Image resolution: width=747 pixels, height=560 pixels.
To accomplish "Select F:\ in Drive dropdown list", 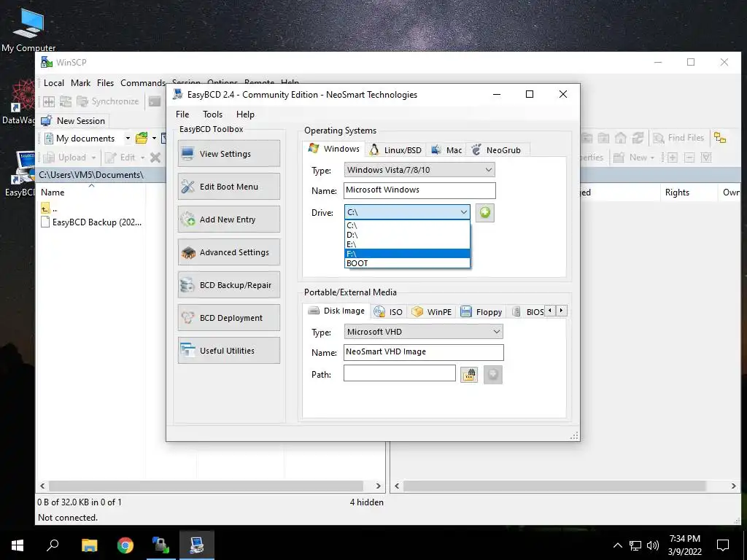I will (x=407, y=254).
